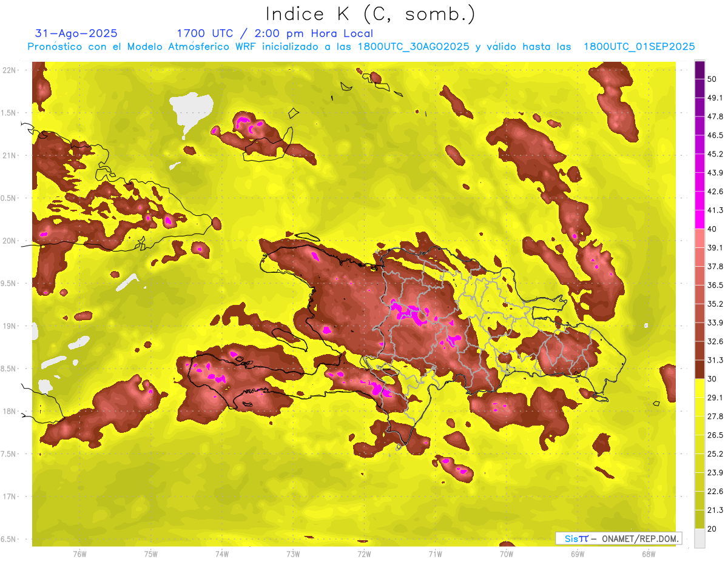Click the date text "31-Ago-2025"
Screen dimensions: 728x562
pyautogui.click(x=76, y=33)
